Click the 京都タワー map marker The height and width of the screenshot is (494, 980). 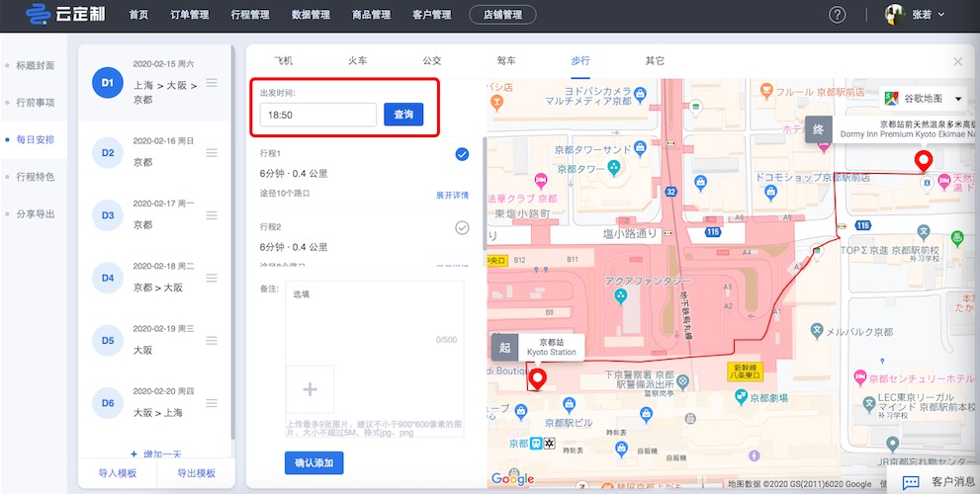tap(614, 167)
